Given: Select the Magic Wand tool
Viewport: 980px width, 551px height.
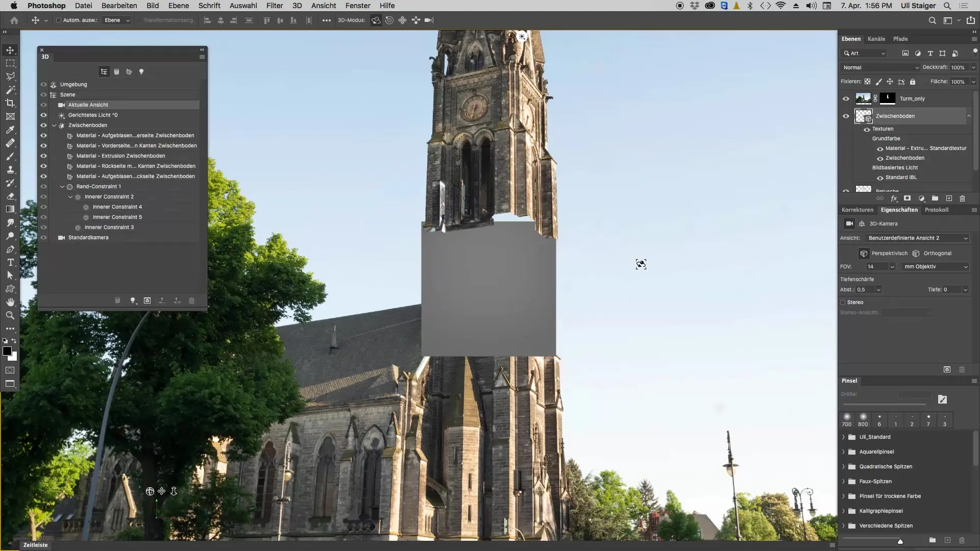Looking at the screenshot, I should coord(10,90).
